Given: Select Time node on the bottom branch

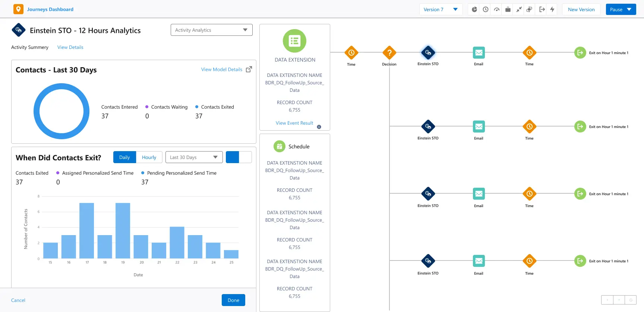Looking at the screenshot, I should (x=530, y=261).
